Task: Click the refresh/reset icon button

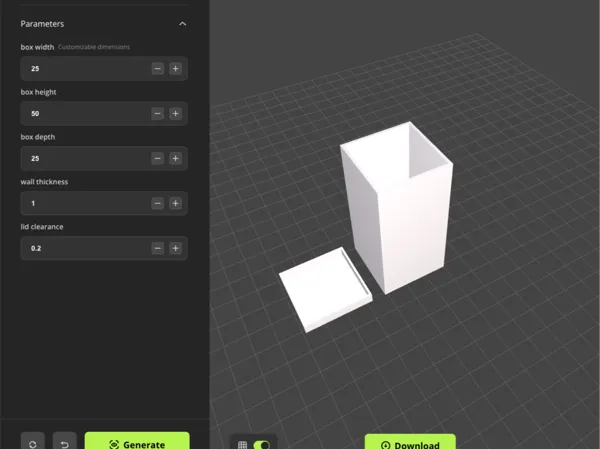Action: coord(33,442)
